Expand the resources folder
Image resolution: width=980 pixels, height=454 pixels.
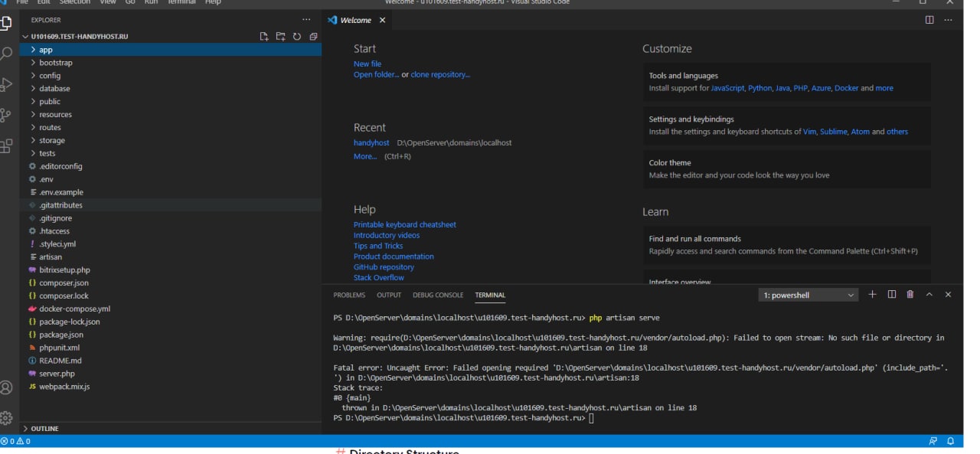click(x=170, y=115)
